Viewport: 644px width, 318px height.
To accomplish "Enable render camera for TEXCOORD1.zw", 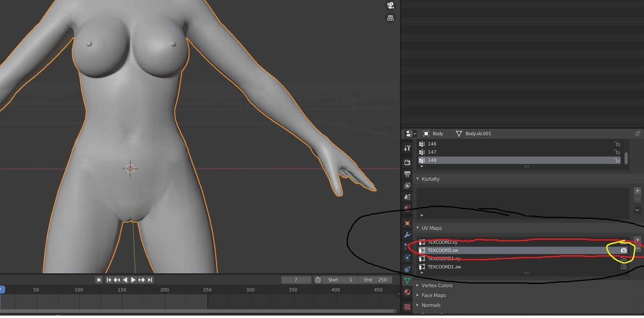I will click(623, 267).
